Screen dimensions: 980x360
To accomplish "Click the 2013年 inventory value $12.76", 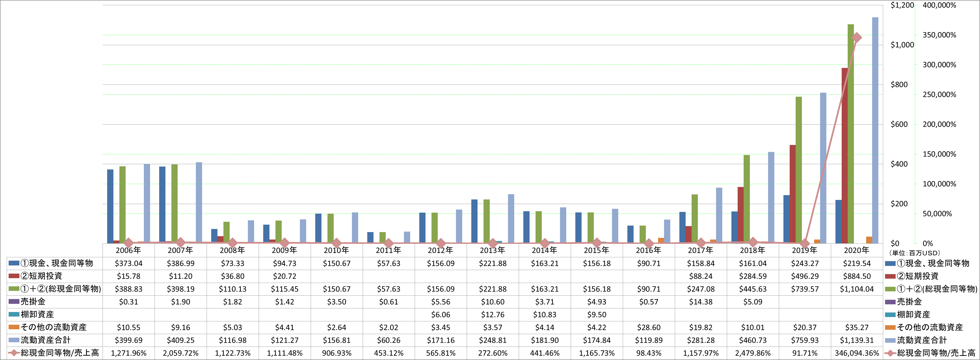I will (x=493, y=315).
